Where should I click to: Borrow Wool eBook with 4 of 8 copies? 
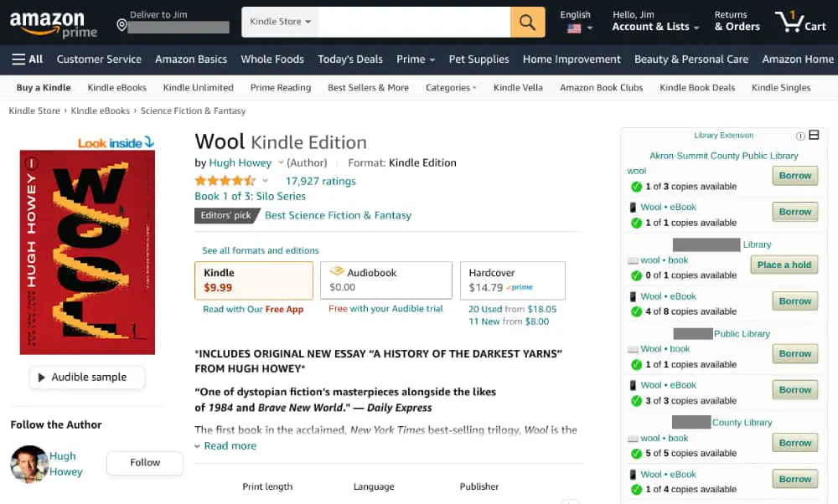[794, 301]
